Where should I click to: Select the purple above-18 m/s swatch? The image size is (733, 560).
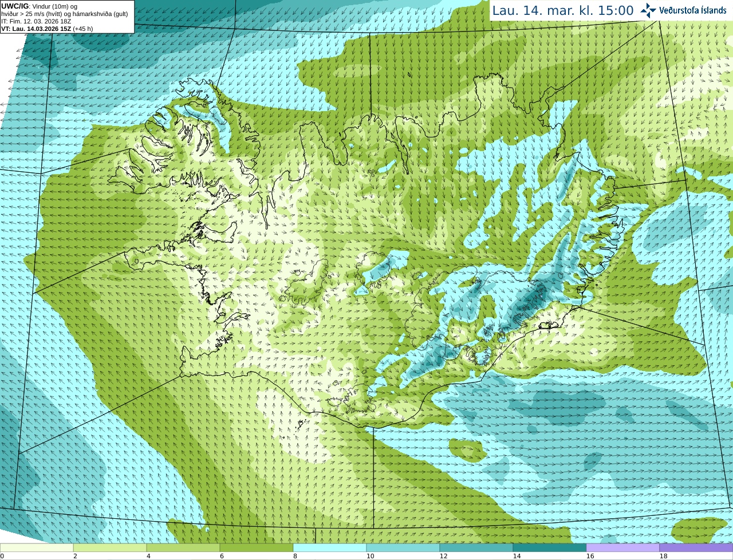click(x=696, y=547)
